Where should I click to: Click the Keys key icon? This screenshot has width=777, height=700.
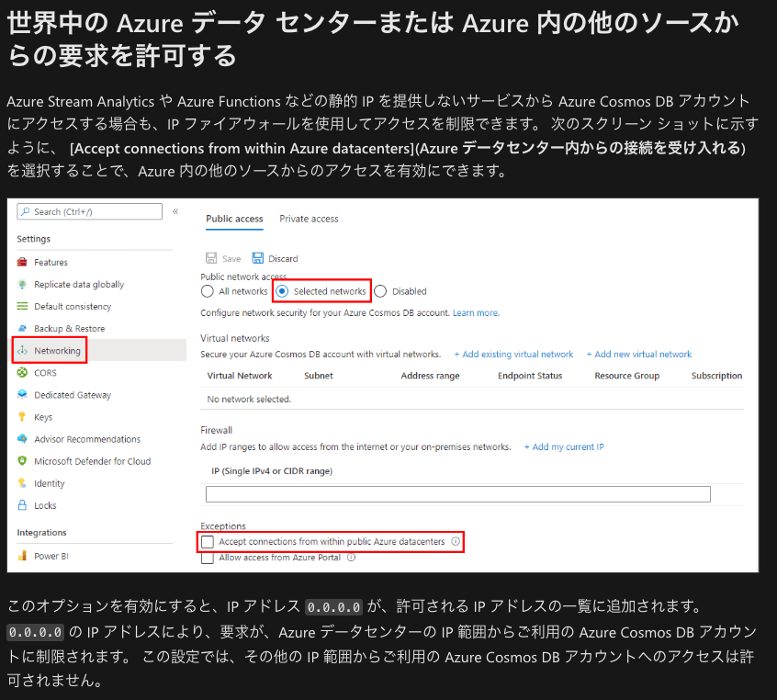coord(22,417)
